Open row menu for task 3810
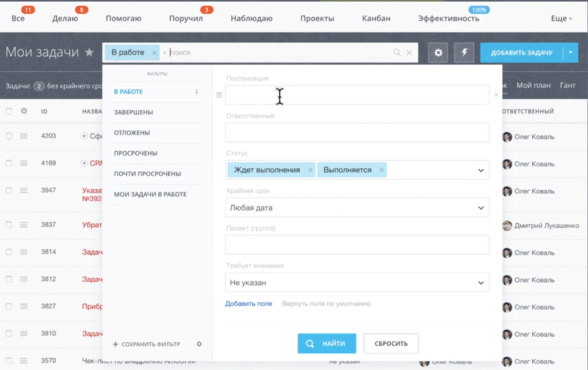The height and width of the screenshot is (370, 588). pyautogui.click(x=24, y=334)
